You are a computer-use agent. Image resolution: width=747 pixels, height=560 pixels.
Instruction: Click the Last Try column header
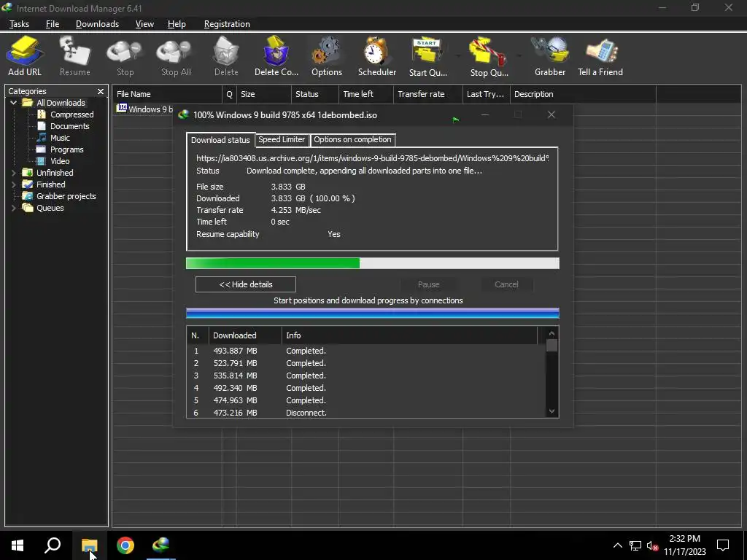click(x=486, y=94)
